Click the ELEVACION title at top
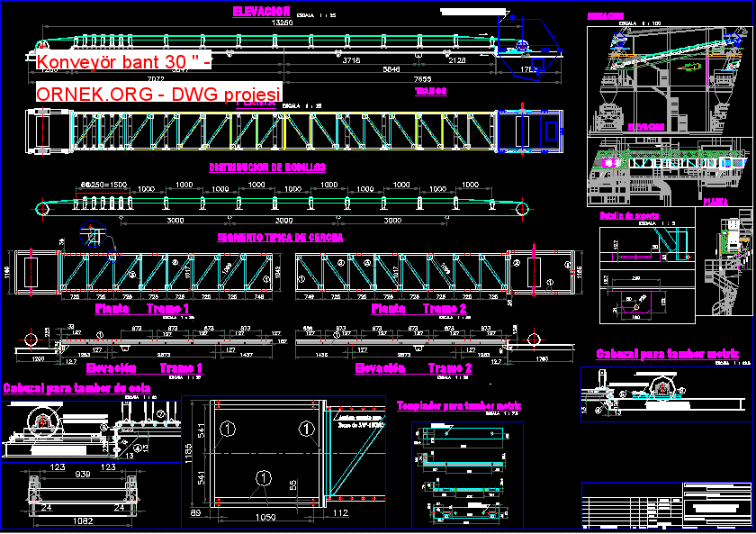The width and height of the screenshot is (756, 534). [261, 12]
